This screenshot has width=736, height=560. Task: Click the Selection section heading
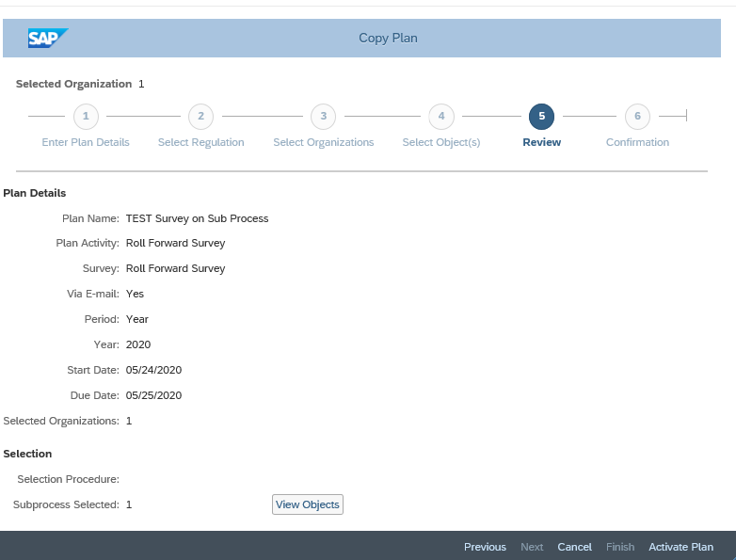pyautogui.click(x=27, y=454)
